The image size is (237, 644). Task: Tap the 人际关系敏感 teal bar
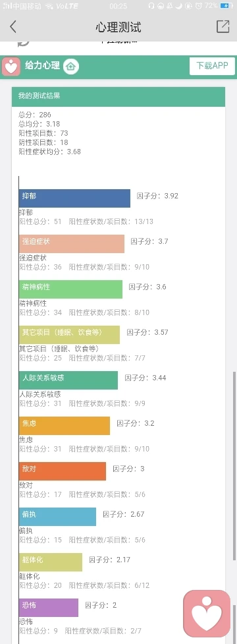tap(68, 380)
